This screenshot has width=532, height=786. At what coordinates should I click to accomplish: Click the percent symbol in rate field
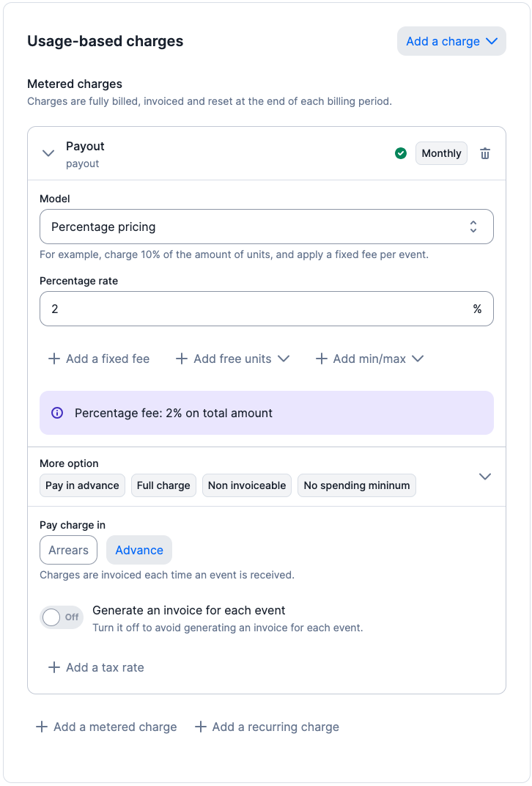[x=477, y=309]
